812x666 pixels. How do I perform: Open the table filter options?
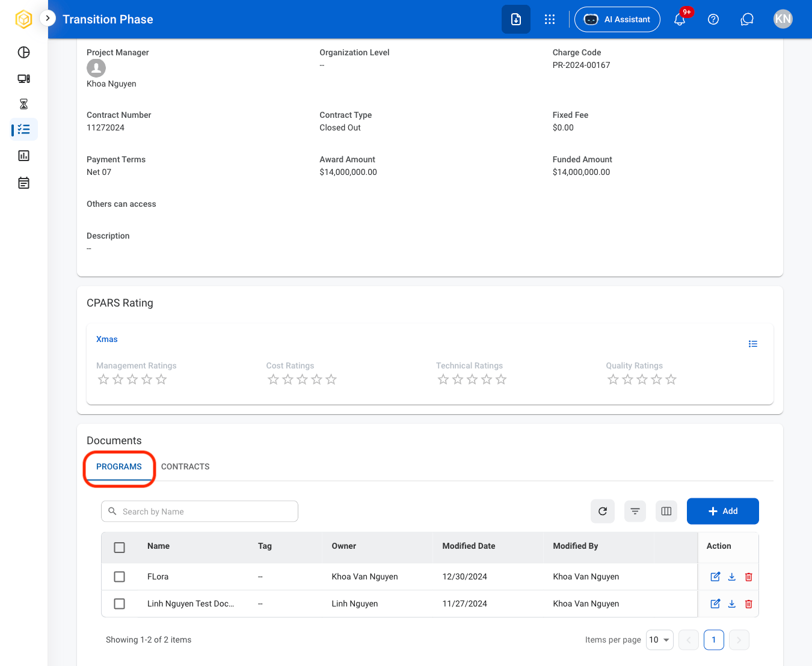click(635, 512)
